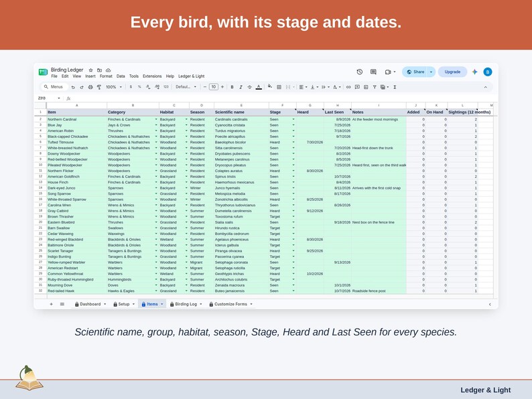Click the insert comment icon
Viewport: 532px width, 399px height.
point(357,87)
